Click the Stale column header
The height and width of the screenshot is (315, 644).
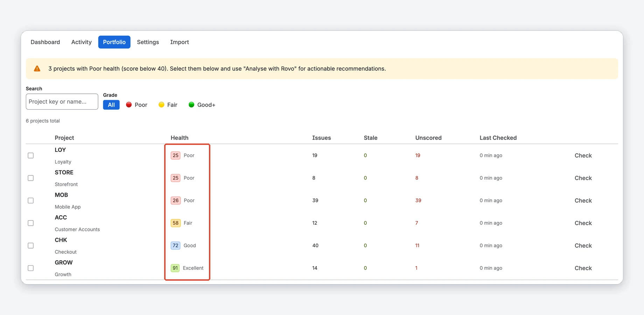[370, 138]
